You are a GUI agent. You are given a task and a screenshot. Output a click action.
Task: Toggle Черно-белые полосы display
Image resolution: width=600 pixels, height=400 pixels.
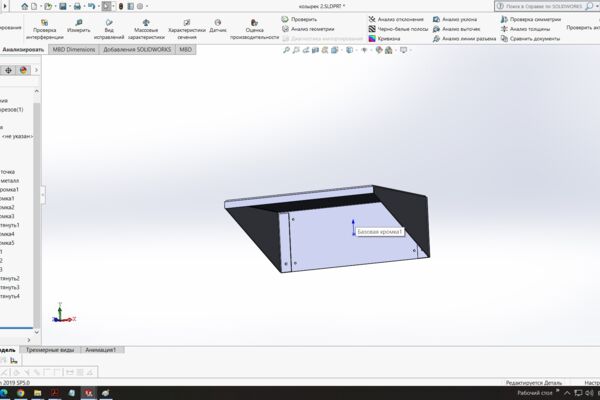coord(398,29)
